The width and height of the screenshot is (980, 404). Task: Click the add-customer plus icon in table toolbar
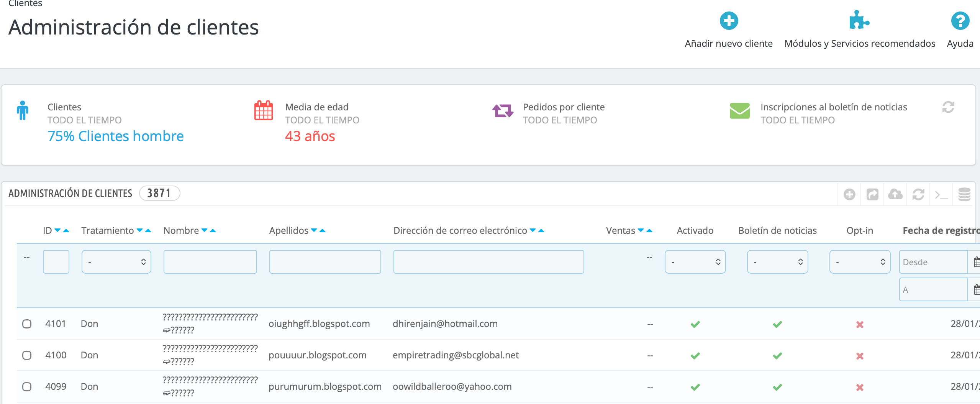coord(849,195)
